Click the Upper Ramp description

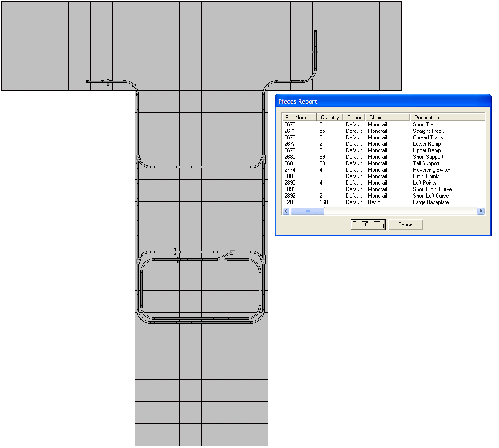coord(427,150)
